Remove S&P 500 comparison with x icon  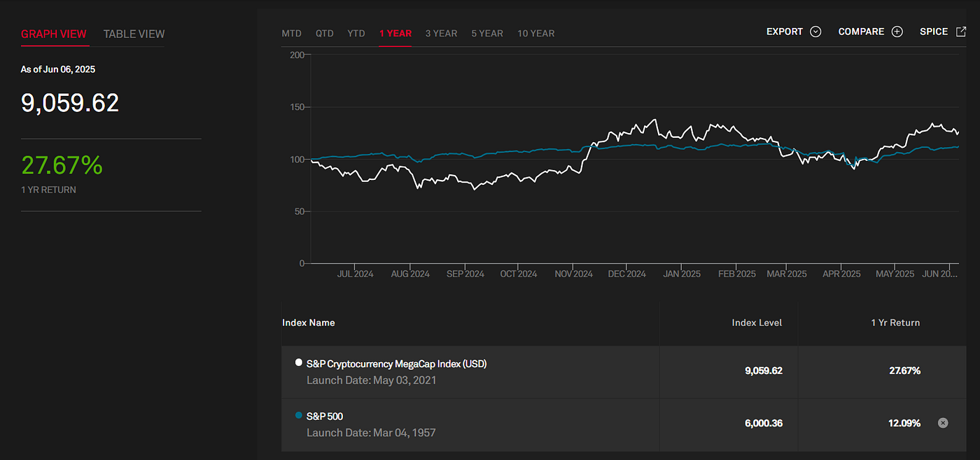point(943,423)
